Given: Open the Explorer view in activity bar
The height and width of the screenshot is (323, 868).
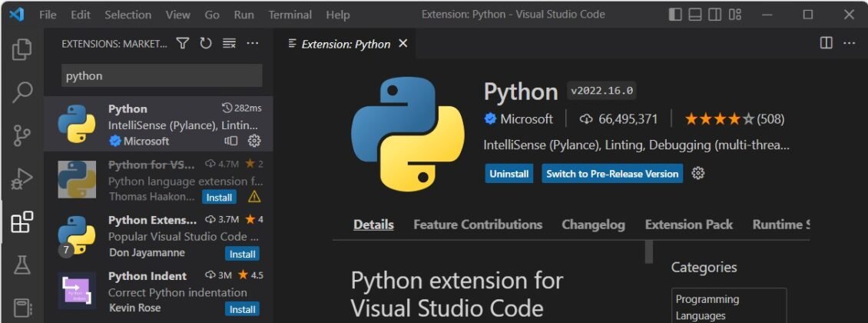Looking at the screenshot, I should click(x=22, y=49).
